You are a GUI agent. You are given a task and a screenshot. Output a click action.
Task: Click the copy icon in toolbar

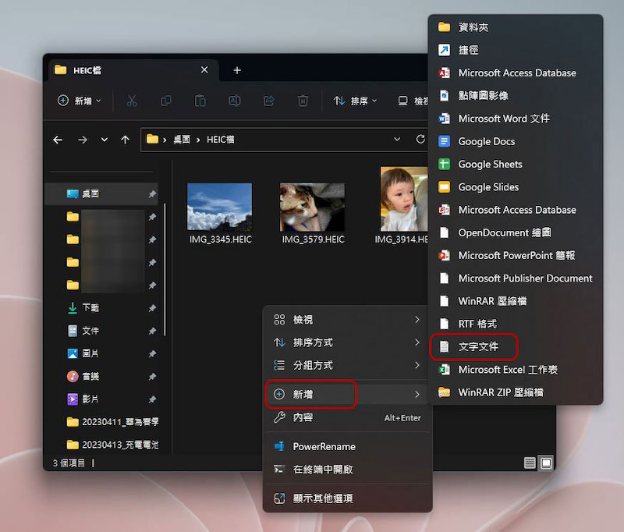[167, 101]
